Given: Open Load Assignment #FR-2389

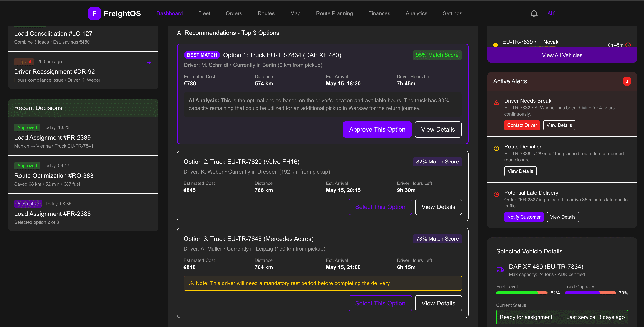Looking at the screenshot, I should point(52,138).
